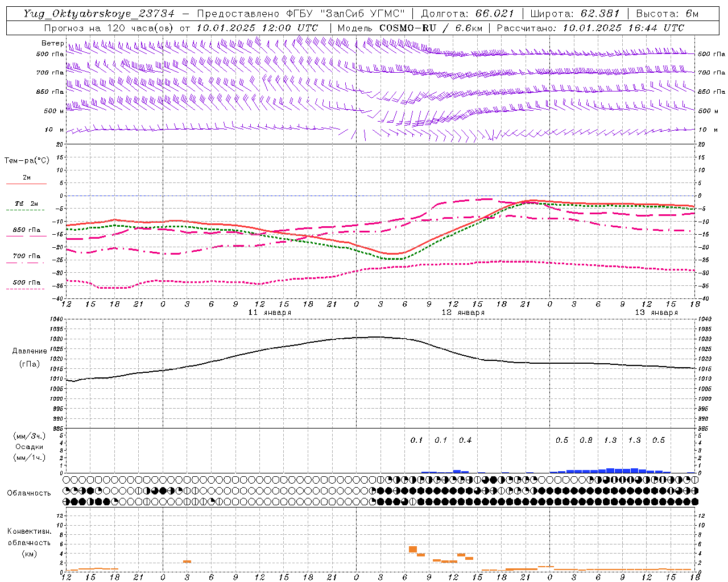
Task: Click the Конвективн. label of the convective cloud panel
Action: (x=29, y=531)
